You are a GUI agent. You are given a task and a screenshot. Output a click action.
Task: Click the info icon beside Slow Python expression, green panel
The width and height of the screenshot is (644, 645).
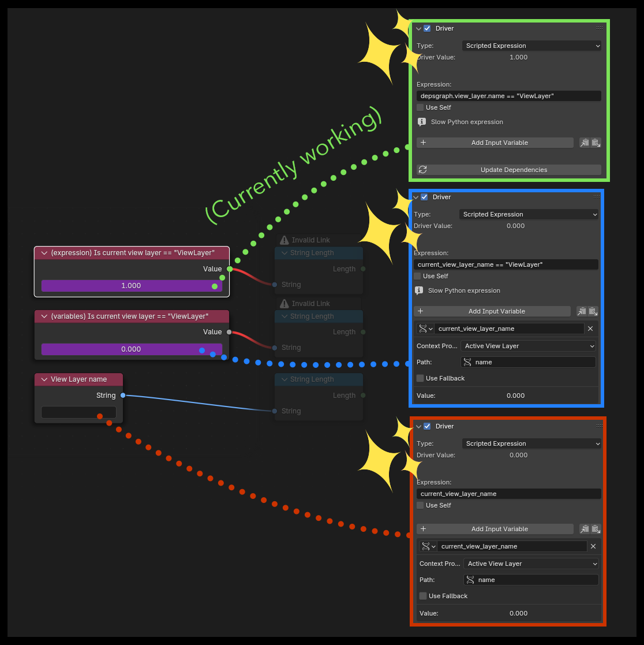(422, 122)
